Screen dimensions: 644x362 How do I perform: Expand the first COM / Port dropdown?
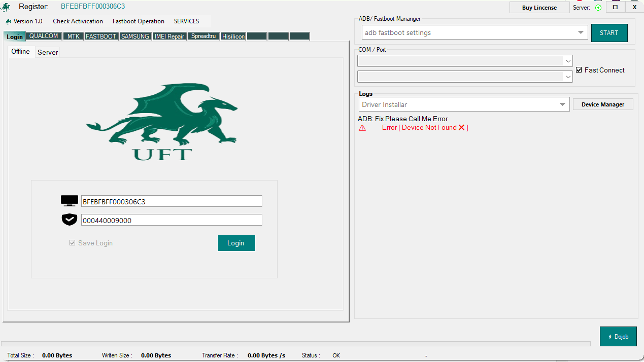click(568, 61)
